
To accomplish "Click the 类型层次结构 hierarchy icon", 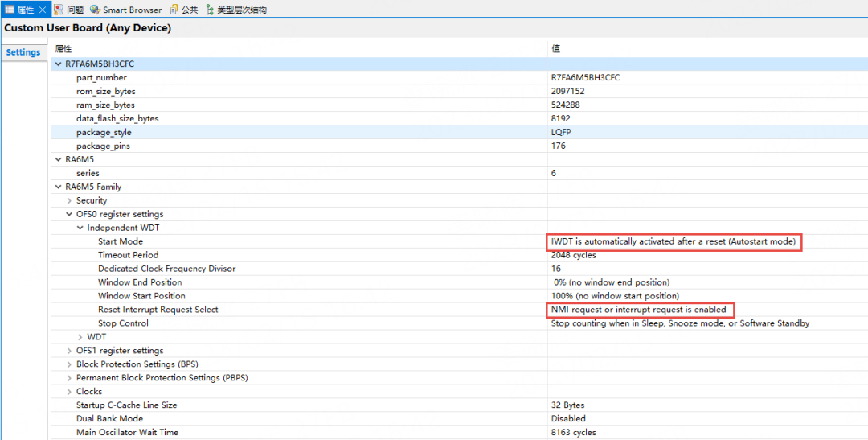I will click(210, 10).
